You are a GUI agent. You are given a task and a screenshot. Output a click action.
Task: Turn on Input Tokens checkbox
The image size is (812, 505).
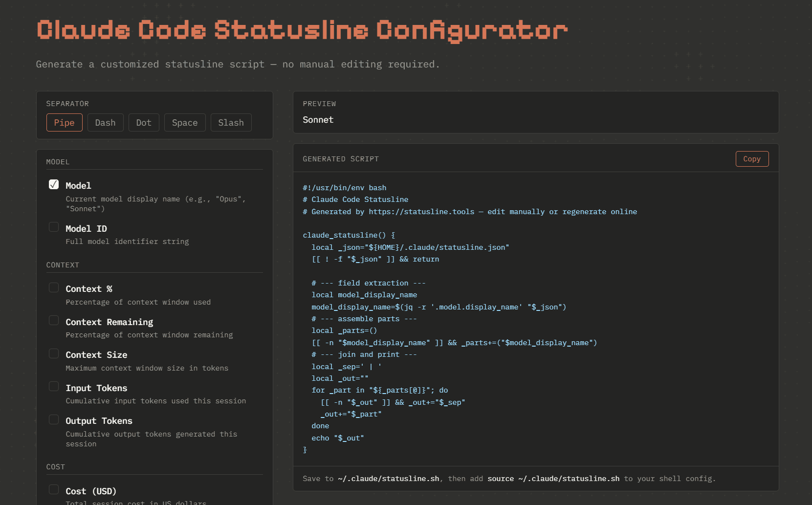[x=54, y=387]
